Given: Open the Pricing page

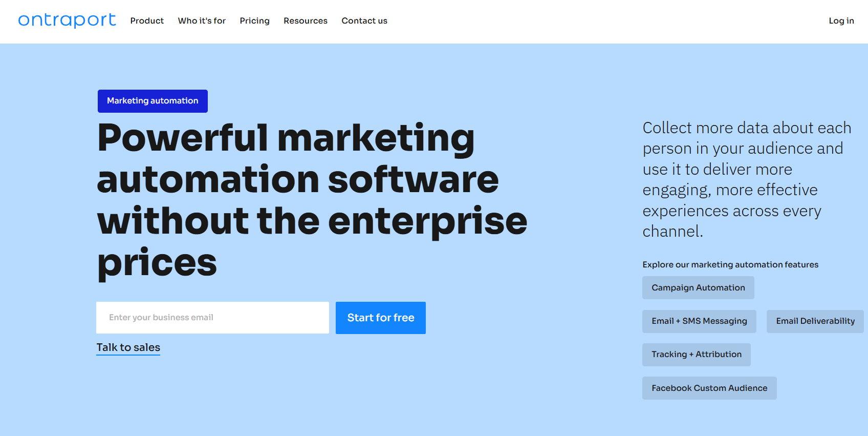Looking at the screenshot, I should [254, 21].
